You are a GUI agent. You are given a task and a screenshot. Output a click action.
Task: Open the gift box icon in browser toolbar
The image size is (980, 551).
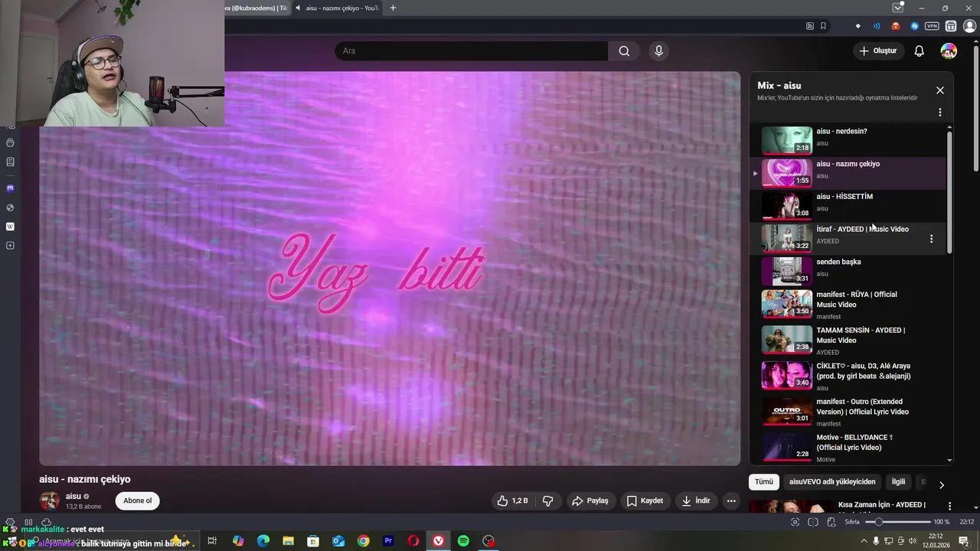(951, 26)
